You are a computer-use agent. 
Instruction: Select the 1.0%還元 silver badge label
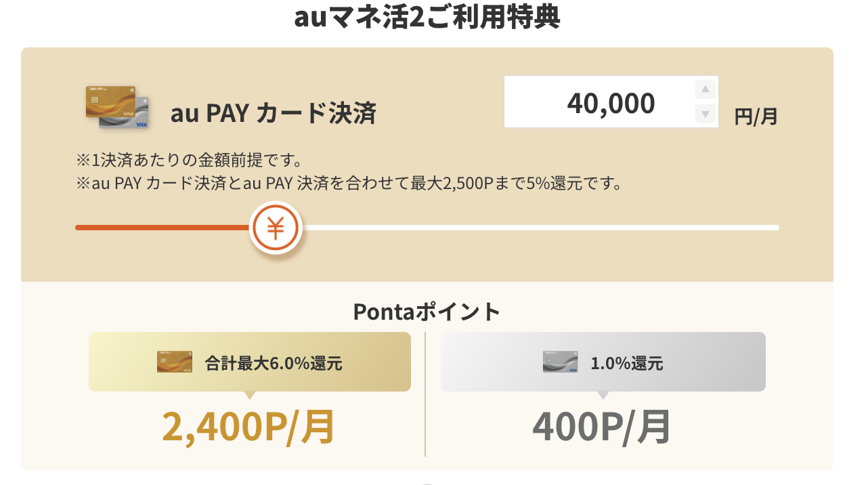(x=626, y=364)
